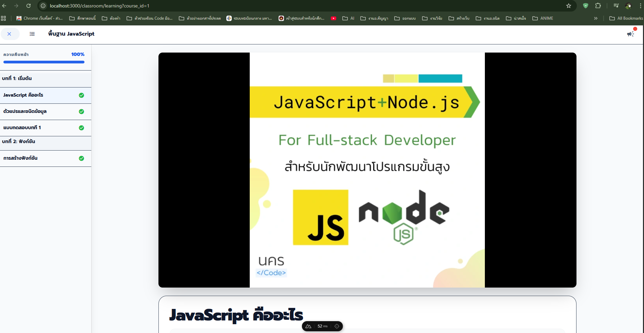Toggle the lesson list sidebar icon
Viewport: 644px width, 333px height.
coord(32,34)
